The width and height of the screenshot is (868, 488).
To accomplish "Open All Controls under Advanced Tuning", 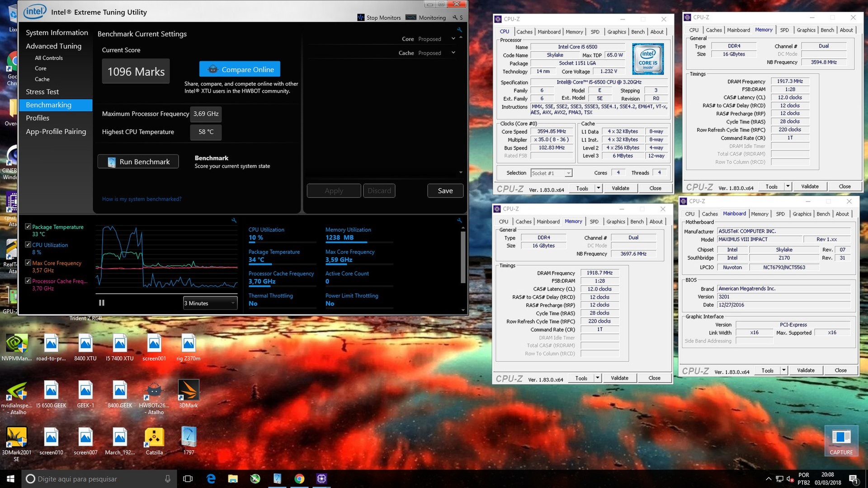I will 49,58.
